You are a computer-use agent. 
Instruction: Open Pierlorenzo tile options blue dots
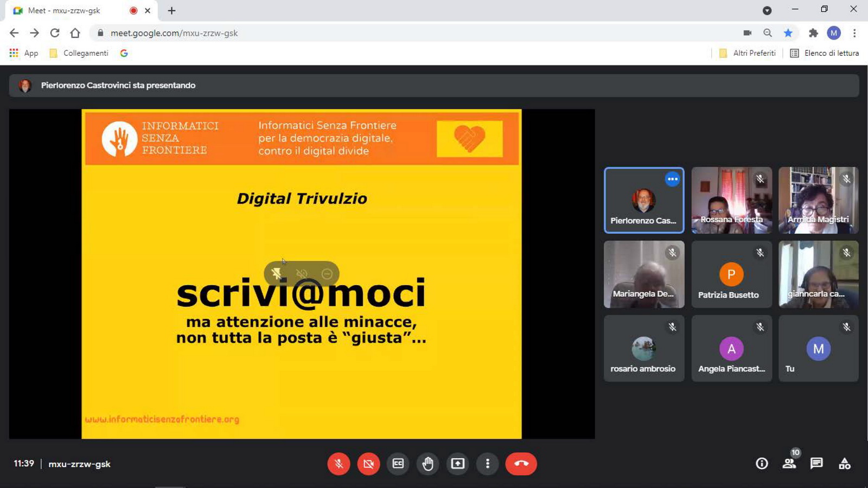(672, 179)
